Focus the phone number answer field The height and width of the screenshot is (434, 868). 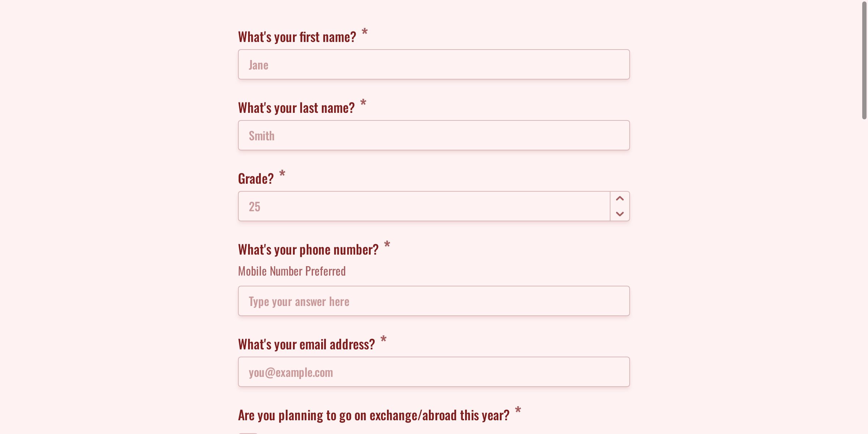(434, 301)
